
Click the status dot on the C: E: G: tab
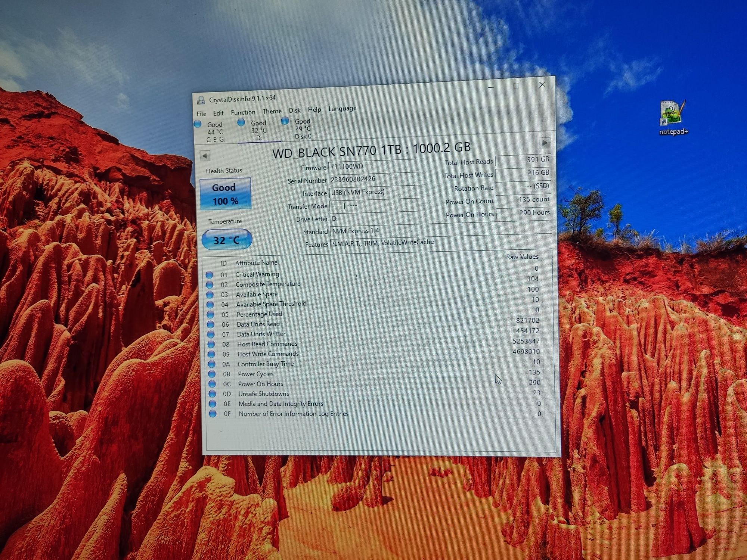[x=198, y=124]
